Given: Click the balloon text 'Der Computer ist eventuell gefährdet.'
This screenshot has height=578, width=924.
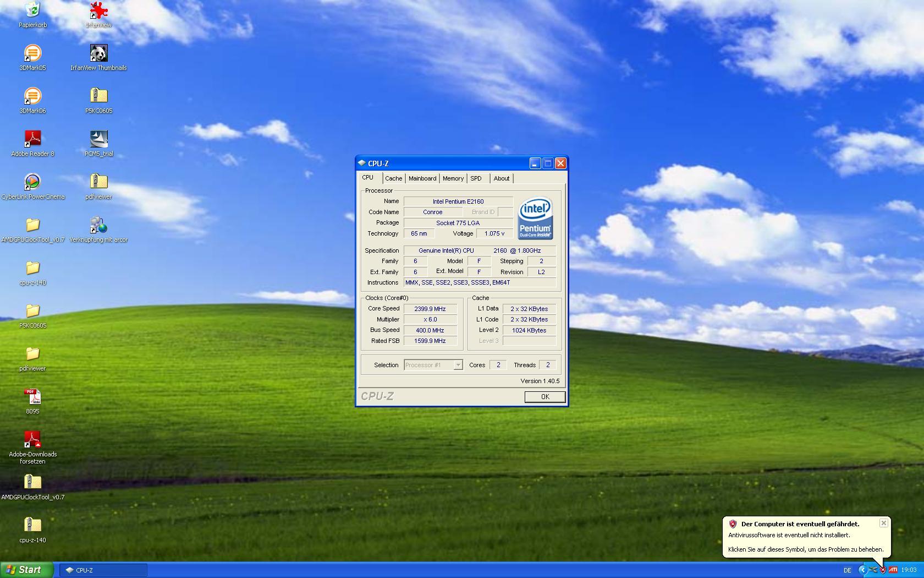Looking at the screenshot, I should click(800, 524).
